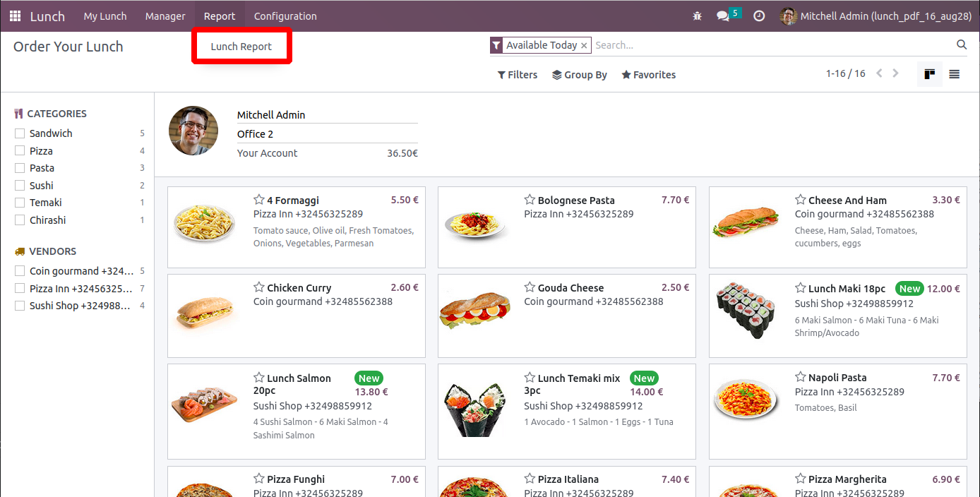Open the Group By dropdown
Viewport: 980px width, 497px height.
[x=580, y=74]
